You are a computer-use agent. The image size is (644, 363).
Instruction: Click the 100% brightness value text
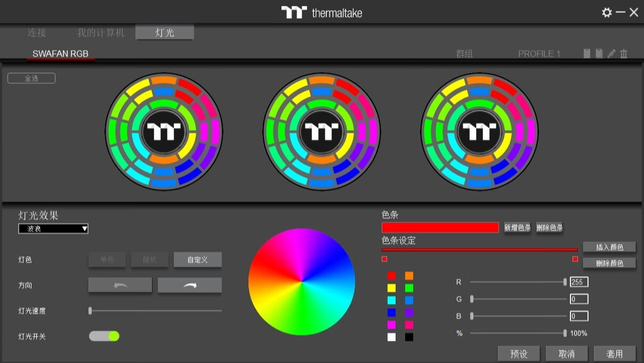coord(579,333)
